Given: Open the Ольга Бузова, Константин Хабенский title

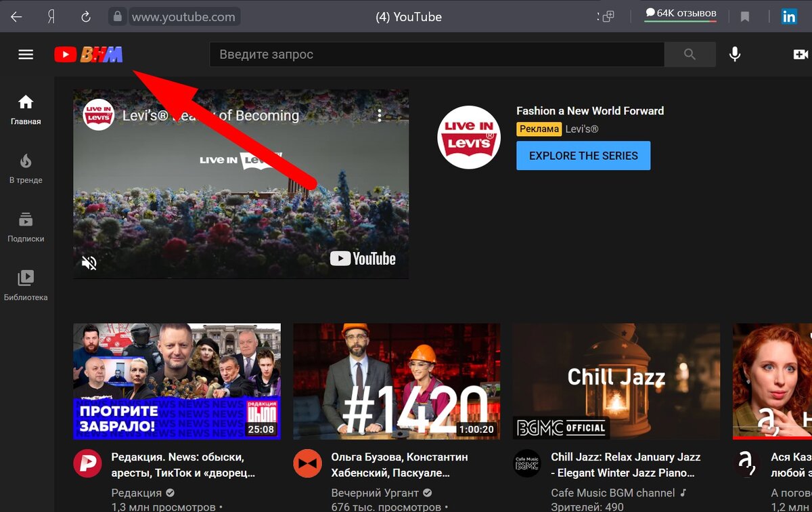Looking at the screenshot, I should pos(401,465).
